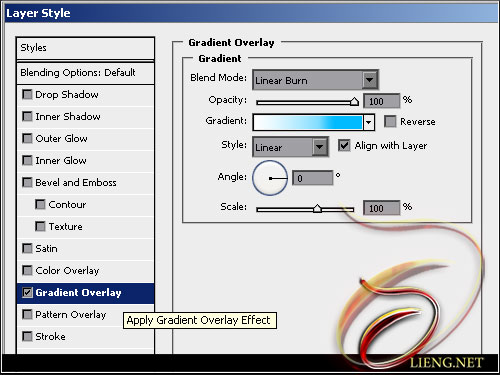Tick the Color Overlay checkbox
The image size is (500, 375).
pyautogui.click(x=27, y=270)
